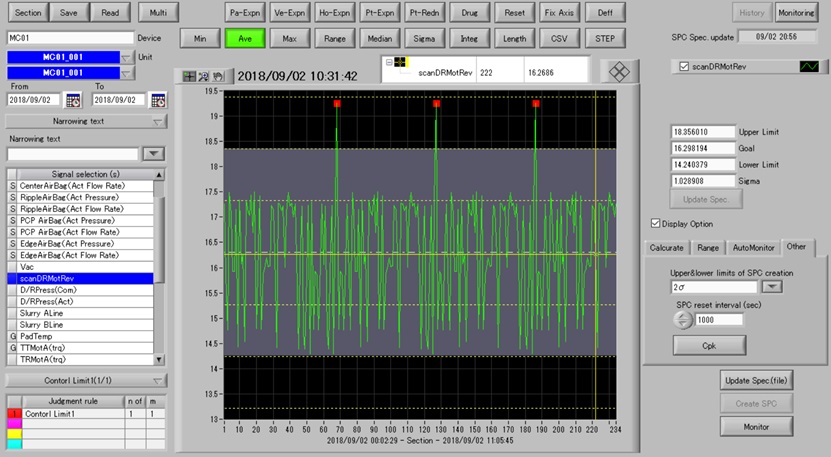Open the To date calendar picker

158,100
